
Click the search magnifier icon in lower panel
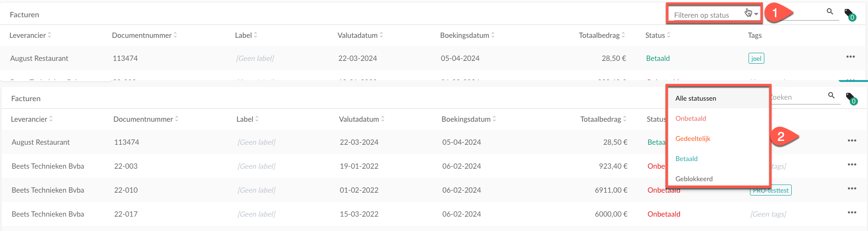[831, 95]
